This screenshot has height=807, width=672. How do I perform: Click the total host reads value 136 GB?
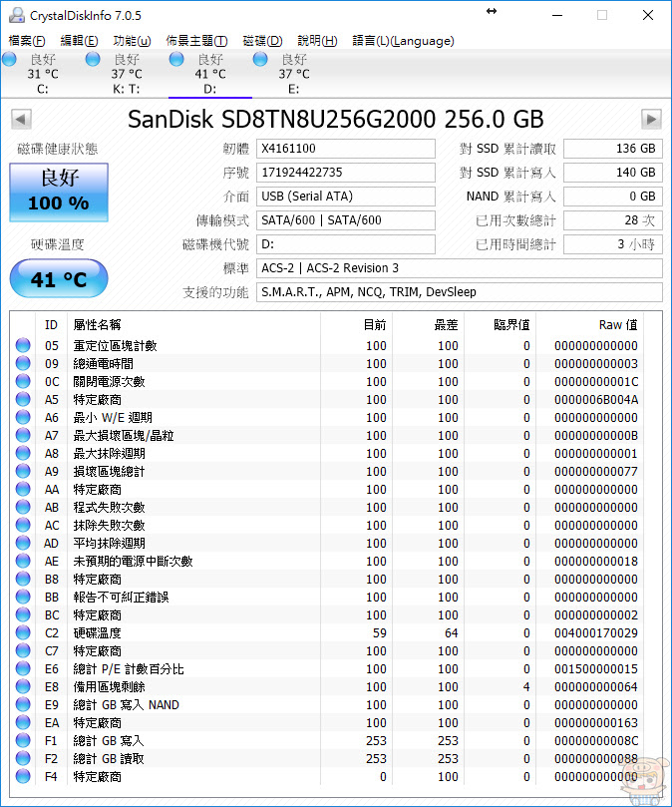coord(613,149)
